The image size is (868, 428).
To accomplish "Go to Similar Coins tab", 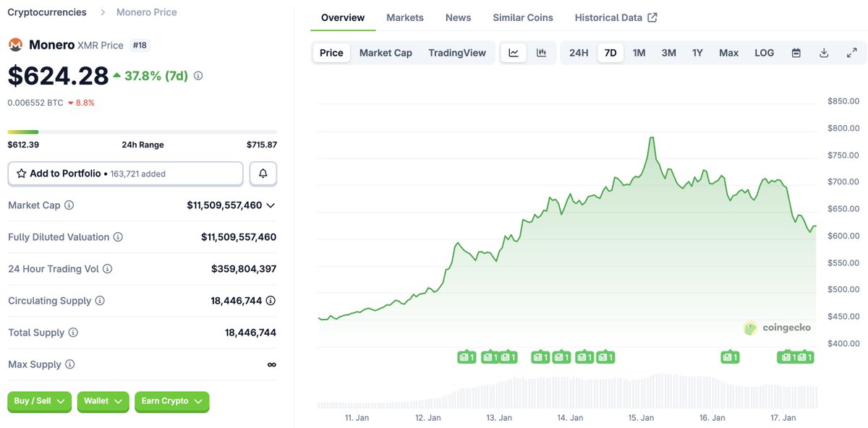I will pos(523,17).
